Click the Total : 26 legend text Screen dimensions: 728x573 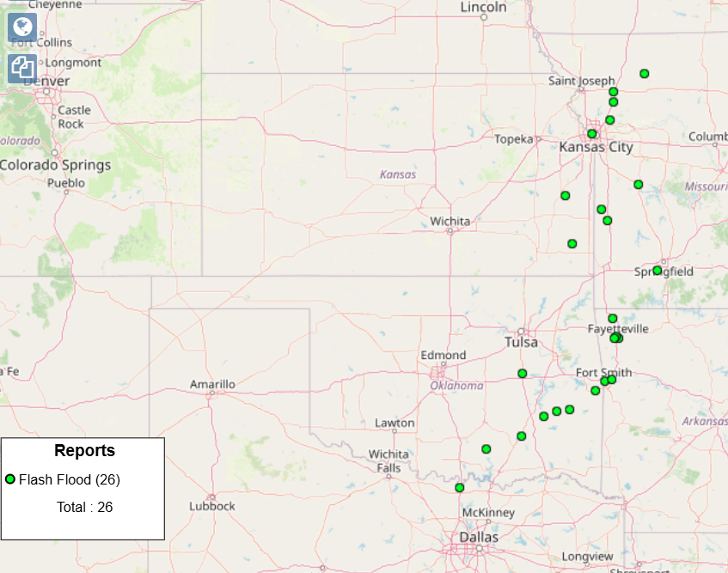tap(84, 507)
